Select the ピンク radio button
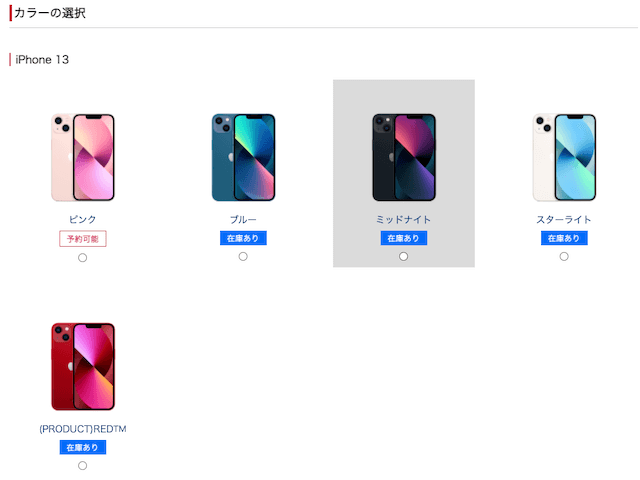The height and width of the screenshot is (480, 640). tap(82, 258)
